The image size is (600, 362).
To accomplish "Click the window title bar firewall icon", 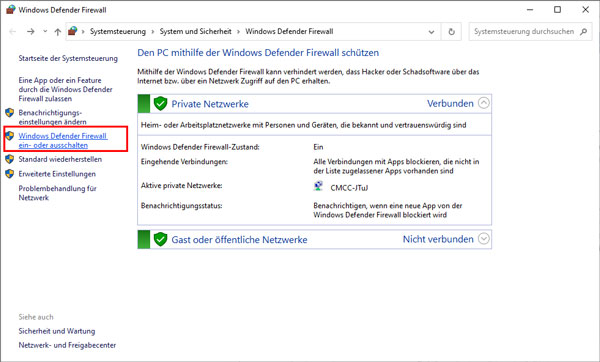I will pyautogui.click(x=10, y=10).
